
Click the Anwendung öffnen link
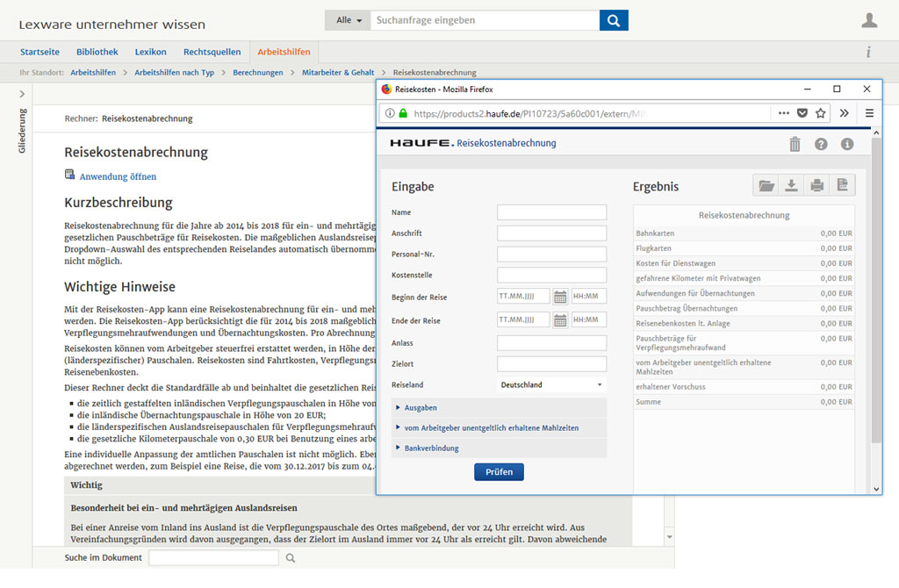point(118,176)
